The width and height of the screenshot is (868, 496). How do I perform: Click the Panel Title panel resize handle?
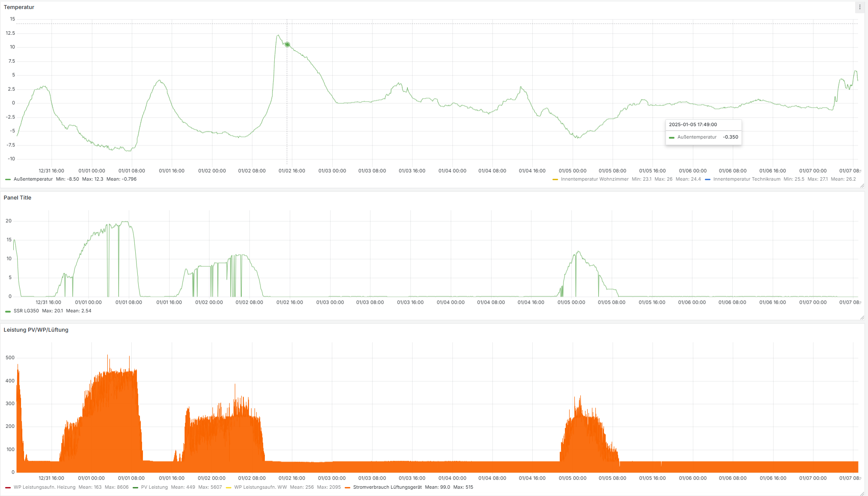[x=862, y=318]
